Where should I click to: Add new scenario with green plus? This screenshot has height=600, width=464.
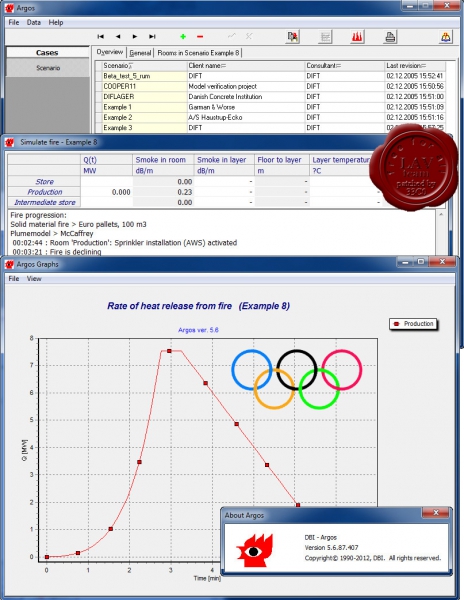183,37
